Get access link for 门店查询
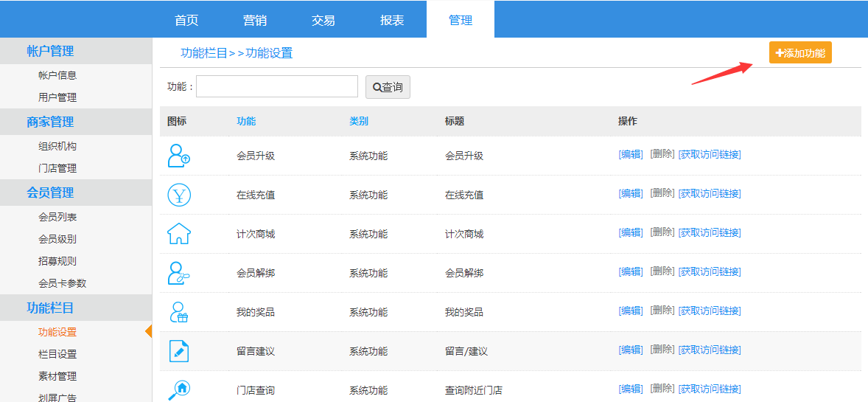Screen dimensions: 868x402 click(x=710, y=389)
